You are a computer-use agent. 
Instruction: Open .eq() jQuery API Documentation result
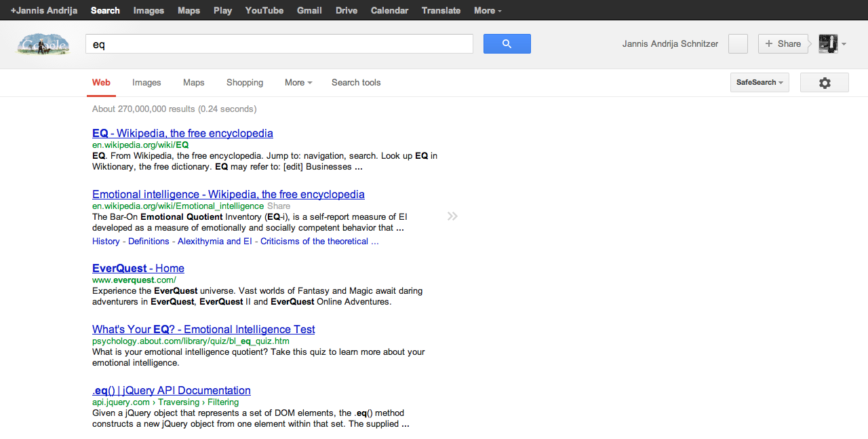coord(172,391)
